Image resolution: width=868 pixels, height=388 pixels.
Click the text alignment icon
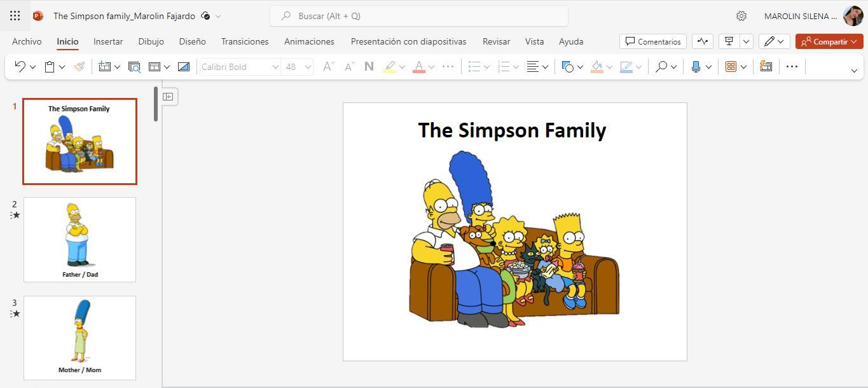[533, 66]
